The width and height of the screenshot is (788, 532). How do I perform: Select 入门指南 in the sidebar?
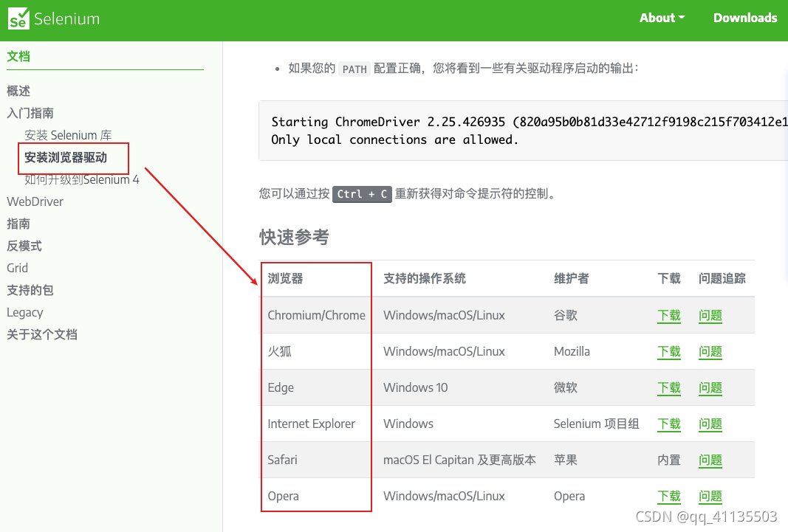coord(30,113)
